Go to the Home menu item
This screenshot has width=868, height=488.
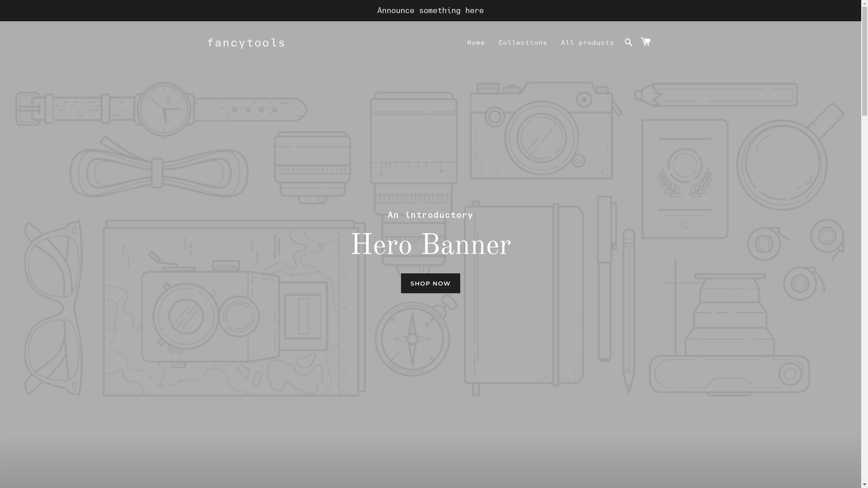click(x=476, y=42)
